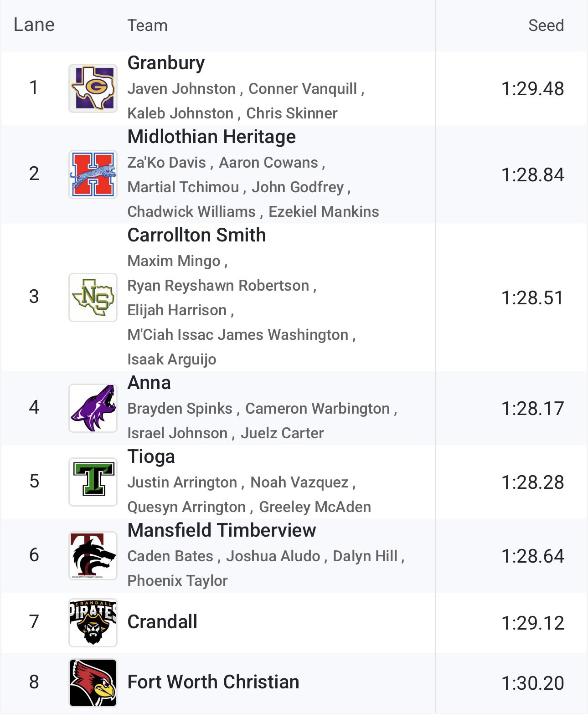Select the Anna purple coyote logo
Viewport: 588px width, 728px height.
[93, 408]
